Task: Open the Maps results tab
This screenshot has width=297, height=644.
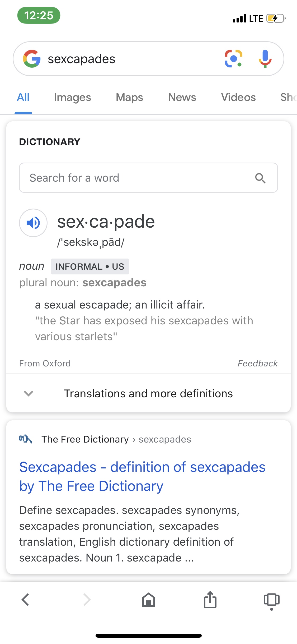Action: 129,98
